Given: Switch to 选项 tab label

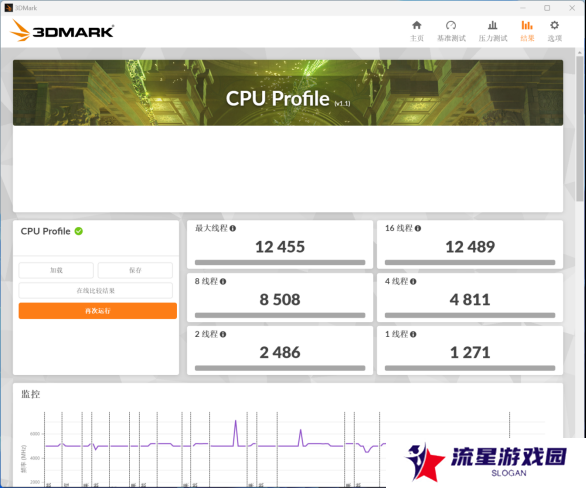Looking at the screenshot, I should point(554,38).
